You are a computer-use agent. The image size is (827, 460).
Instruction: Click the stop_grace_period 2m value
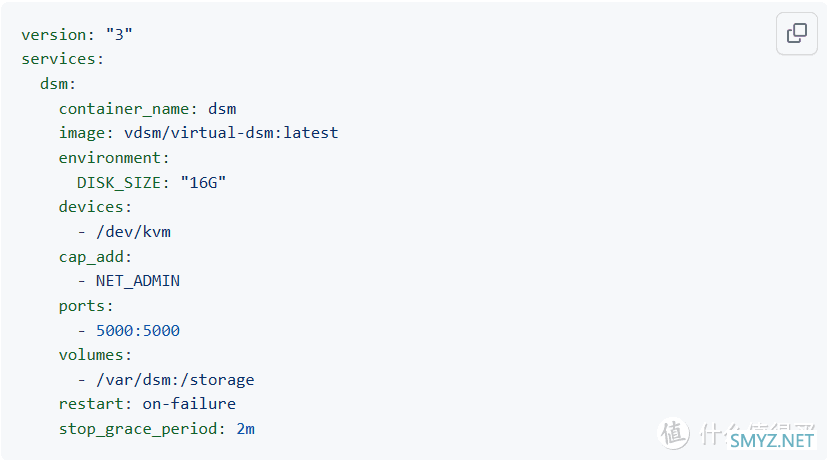point(245,428)
